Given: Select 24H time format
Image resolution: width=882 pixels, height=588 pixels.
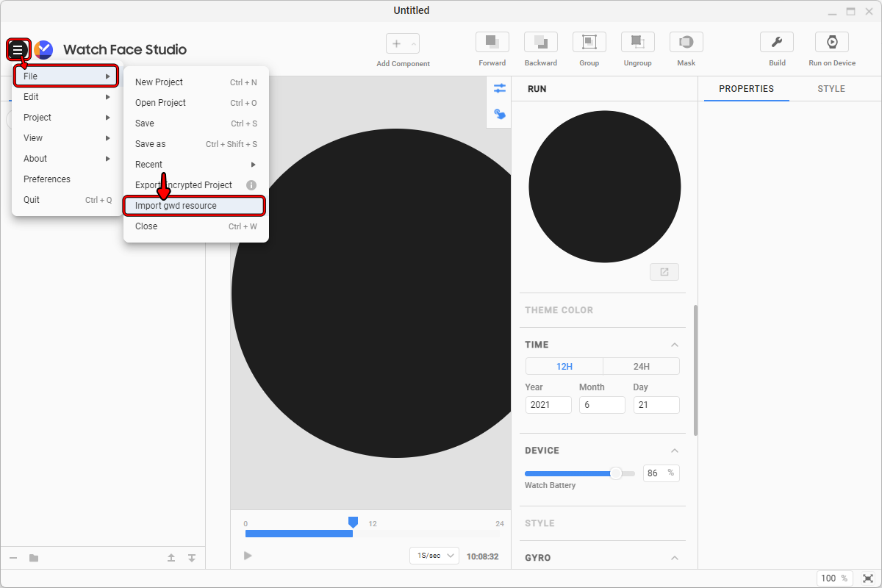Looking at the screenshot, I should pos(641,366).
